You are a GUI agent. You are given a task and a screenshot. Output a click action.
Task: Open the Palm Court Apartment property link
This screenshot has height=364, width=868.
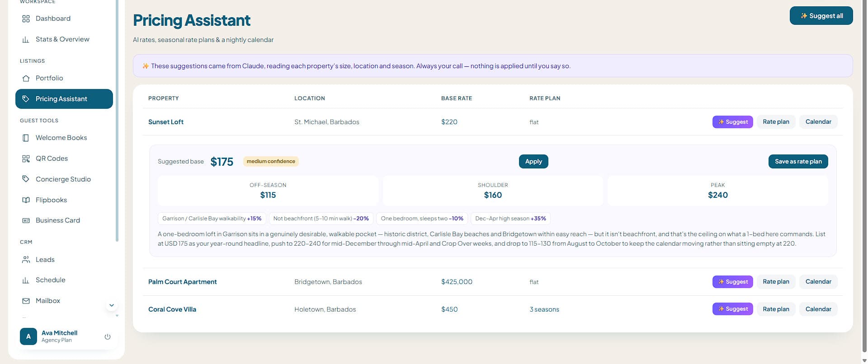pyautogui.click(x=183, y=282)
